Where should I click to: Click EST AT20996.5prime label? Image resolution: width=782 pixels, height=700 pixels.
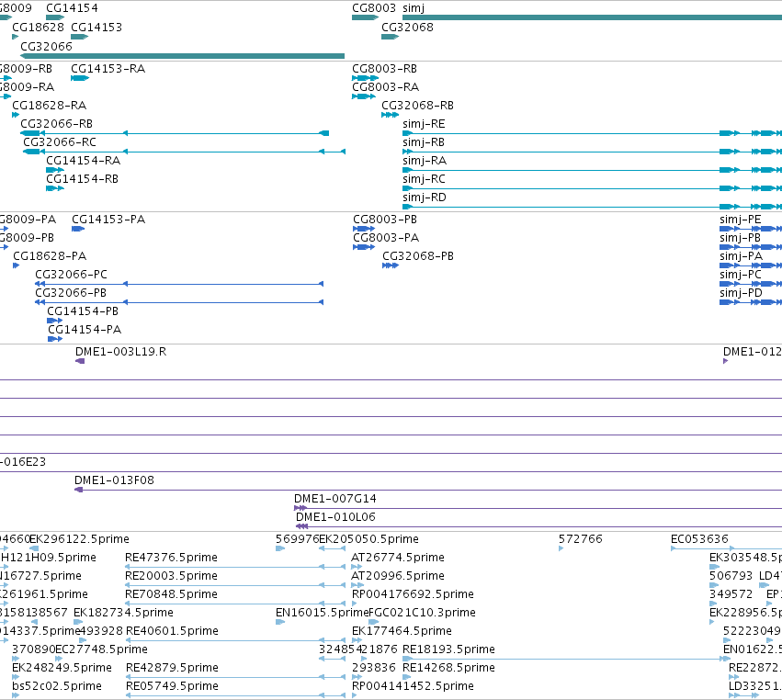[x=398, y=576]
